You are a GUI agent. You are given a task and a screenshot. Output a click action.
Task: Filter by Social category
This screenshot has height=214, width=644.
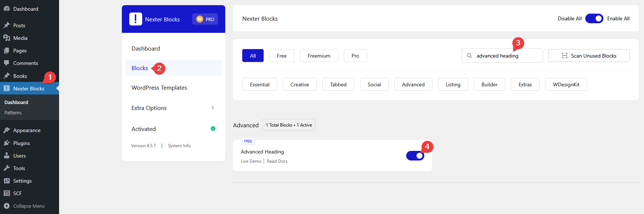tap(374, 84)
